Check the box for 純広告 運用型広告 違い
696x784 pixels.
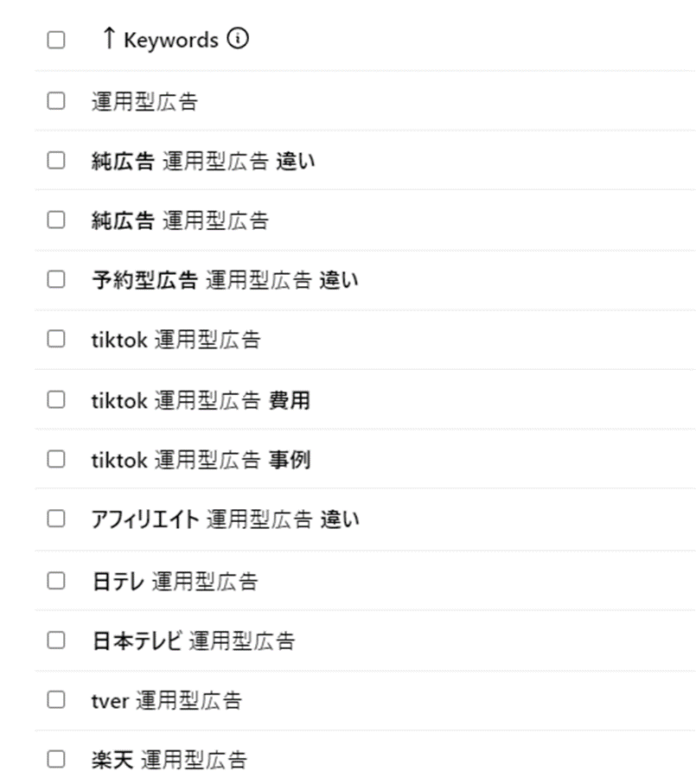pyautogui.click(x=56, y=161)
